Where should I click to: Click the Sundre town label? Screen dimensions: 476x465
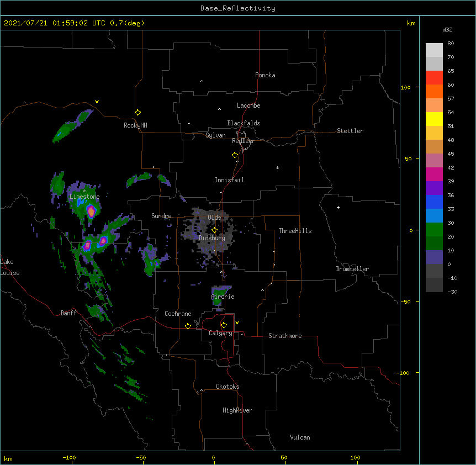(x=161, y=216)
